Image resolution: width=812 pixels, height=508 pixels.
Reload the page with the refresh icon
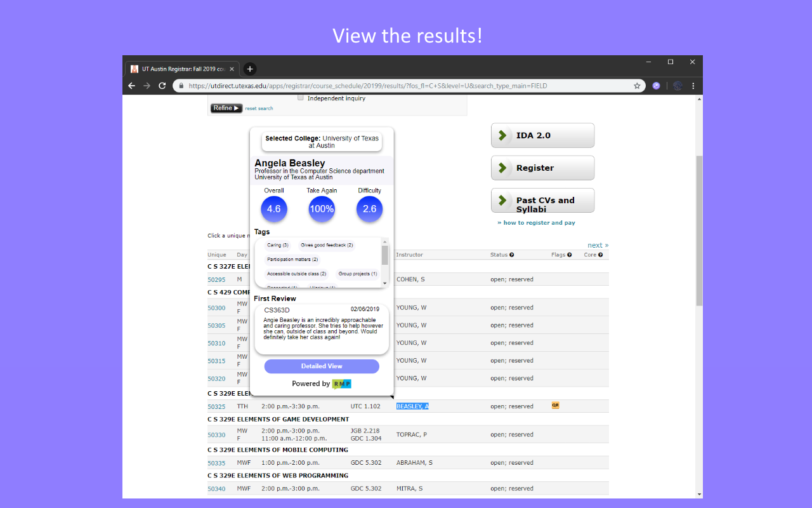tap(162, 86)
